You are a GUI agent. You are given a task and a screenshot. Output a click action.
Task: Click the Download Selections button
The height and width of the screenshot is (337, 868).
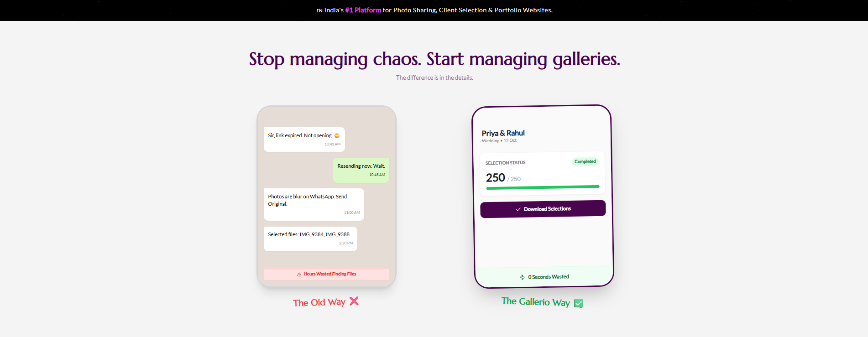click(543, 208)
